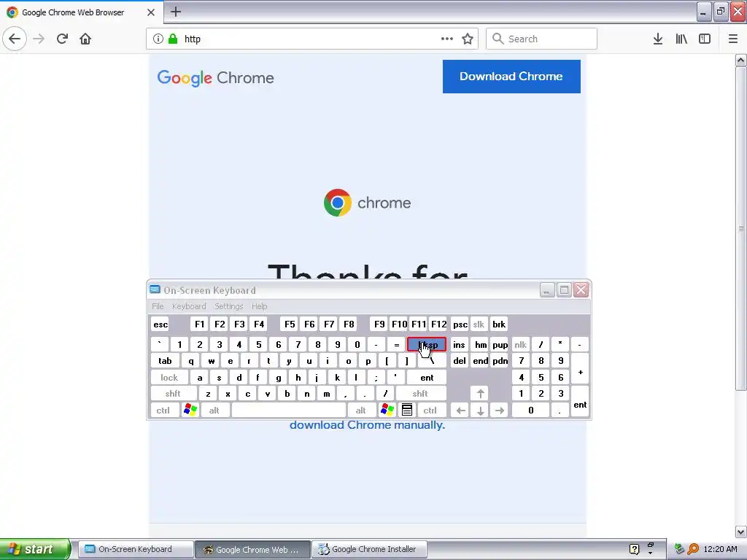747x560 pixels.
Task: Click the psc print screen key
Action: click(460, 324)
